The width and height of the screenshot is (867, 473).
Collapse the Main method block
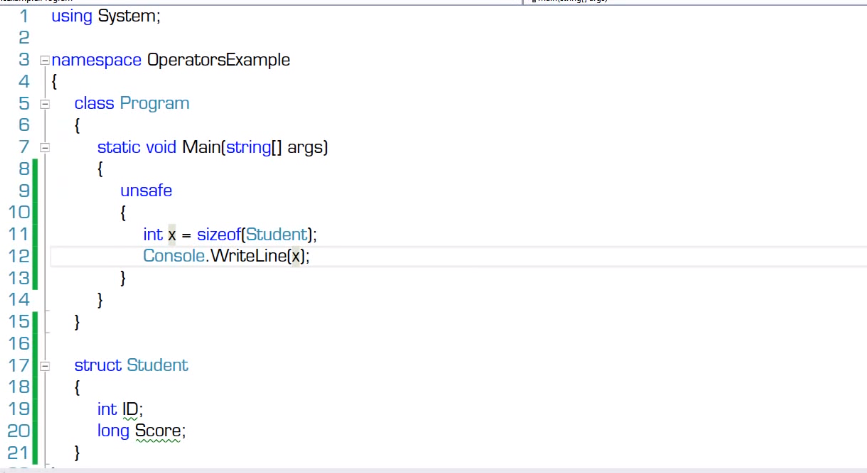pyautogui.click(x=45, y=148)
